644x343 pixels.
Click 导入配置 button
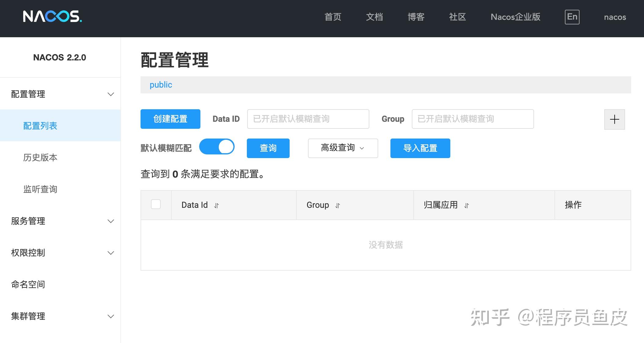[420, 148]
